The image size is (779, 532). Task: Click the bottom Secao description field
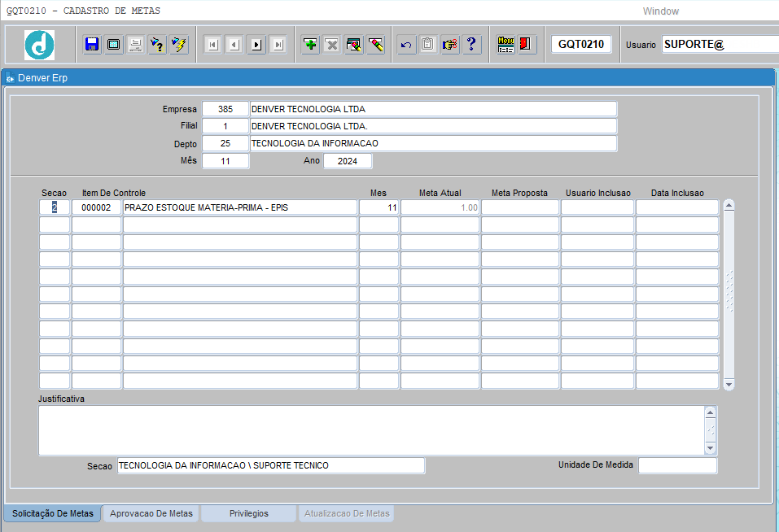pos(271,465)
